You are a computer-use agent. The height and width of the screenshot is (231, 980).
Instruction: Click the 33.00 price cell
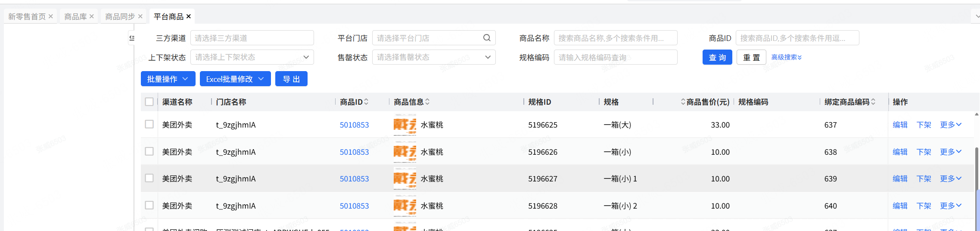[x=720, y=125]
